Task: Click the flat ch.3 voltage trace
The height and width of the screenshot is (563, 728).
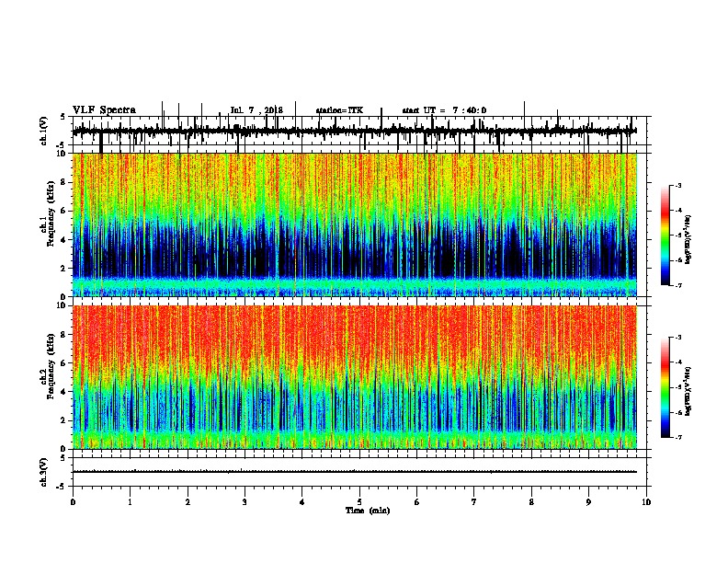Action: (355, 472)
